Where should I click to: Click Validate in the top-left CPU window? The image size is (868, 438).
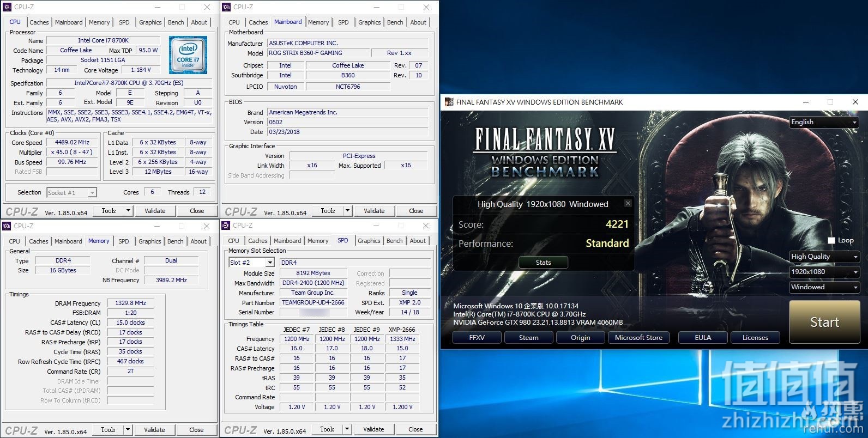coord(155,211)
